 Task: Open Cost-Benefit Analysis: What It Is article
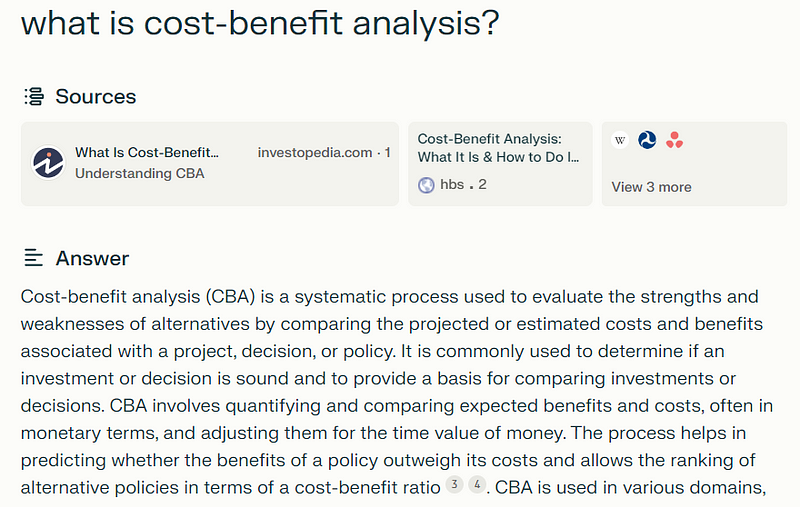(x=497, y=148)
